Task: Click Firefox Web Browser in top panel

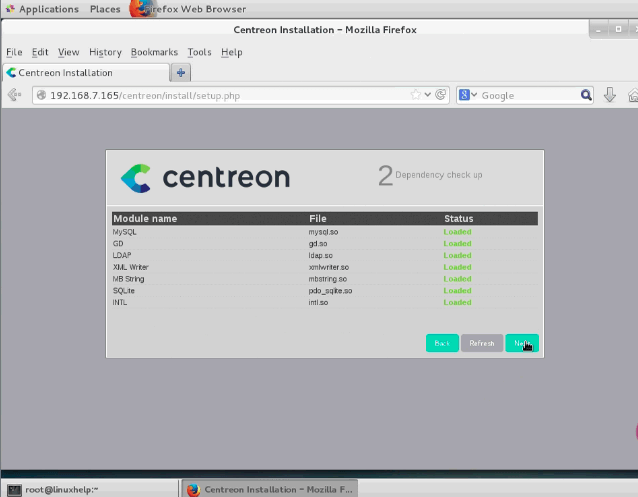Action: pos(188,9)
